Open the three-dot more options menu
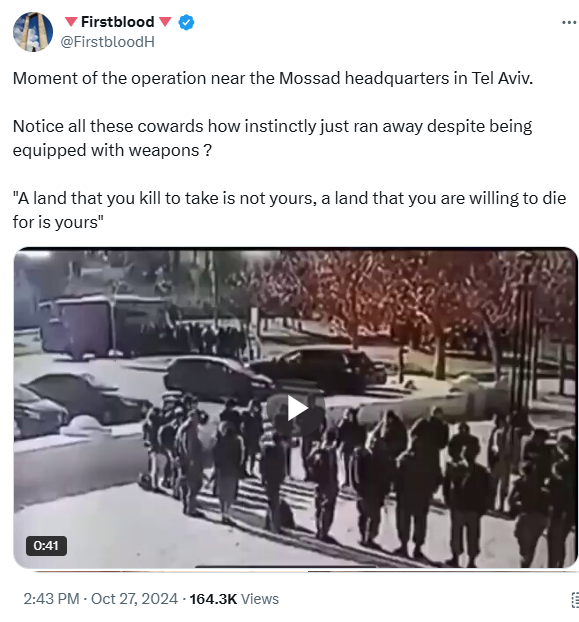Viewport: 579px width, 622px height. pos(569,23)
